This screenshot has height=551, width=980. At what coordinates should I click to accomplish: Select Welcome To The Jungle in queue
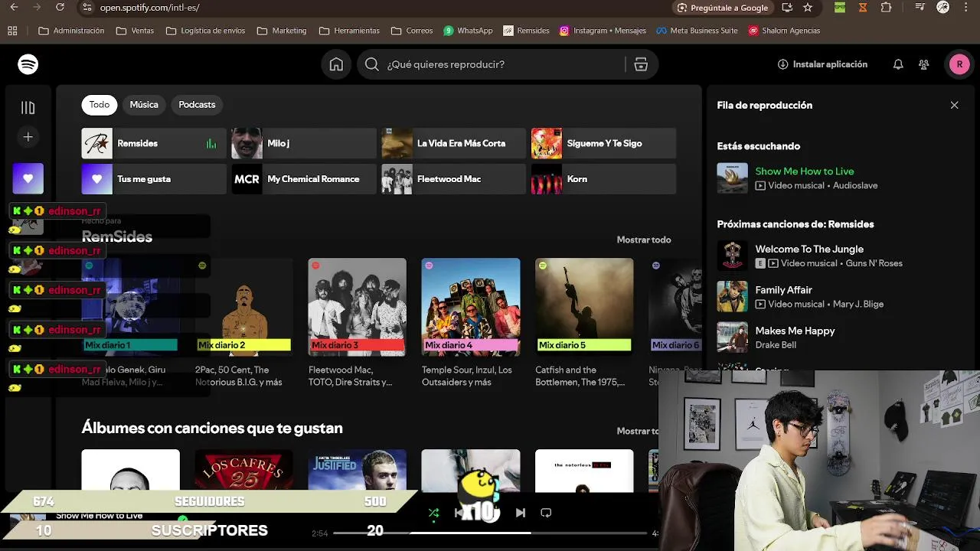pos(809,249)
